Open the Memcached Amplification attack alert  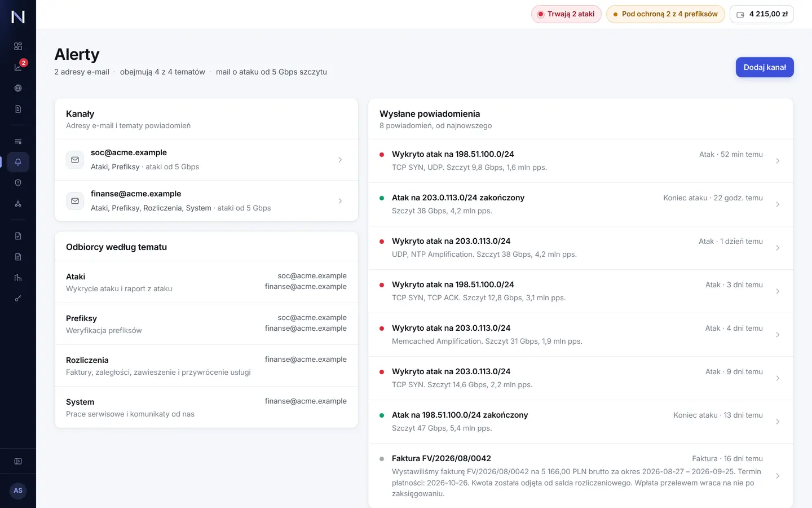click(581, 335)
